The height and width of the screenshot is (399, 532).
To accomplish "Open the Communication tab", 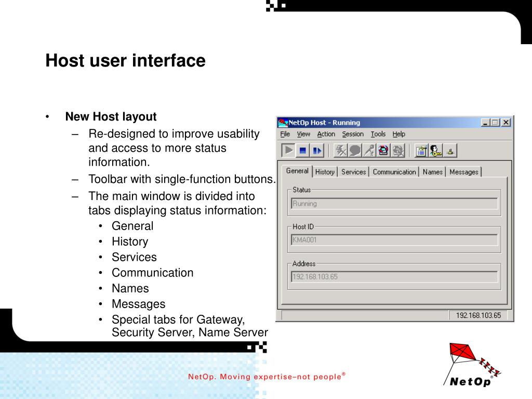I will pyautogui.click(x=394, y=171).
